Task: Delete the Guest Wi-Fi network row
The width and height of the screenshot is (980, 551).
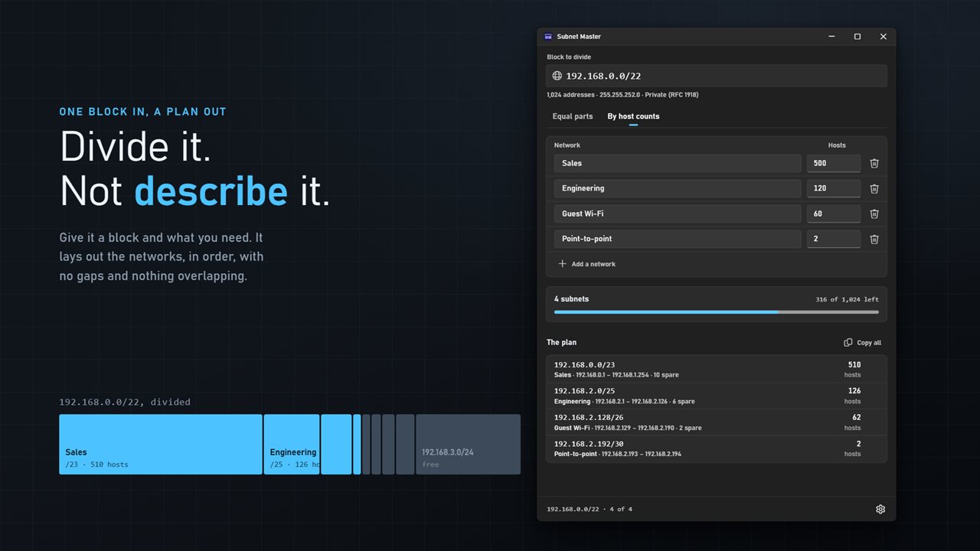Action: [874, 214]
